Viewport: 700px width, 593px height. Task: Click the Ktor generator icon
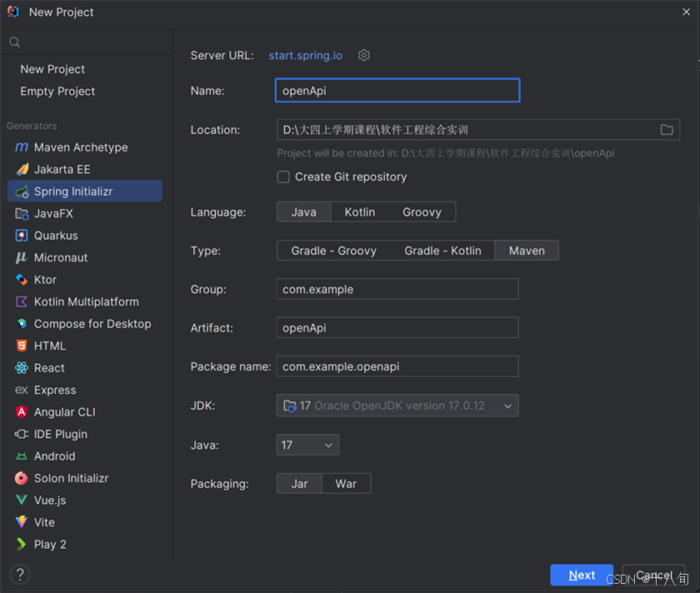click(x=22, y=280)
